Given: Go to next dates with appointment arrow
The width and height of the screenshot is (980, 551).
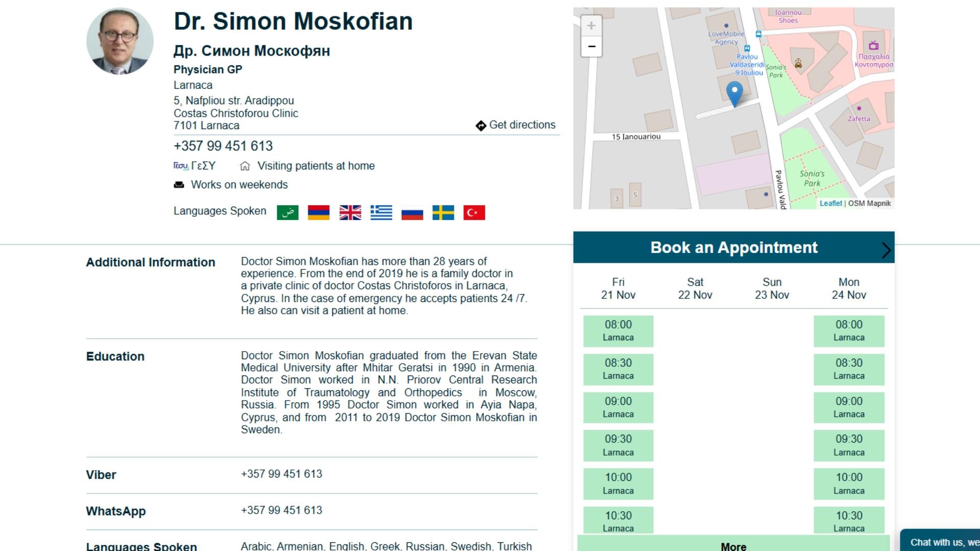Looking at the screenshot, I should click(886, 249).
